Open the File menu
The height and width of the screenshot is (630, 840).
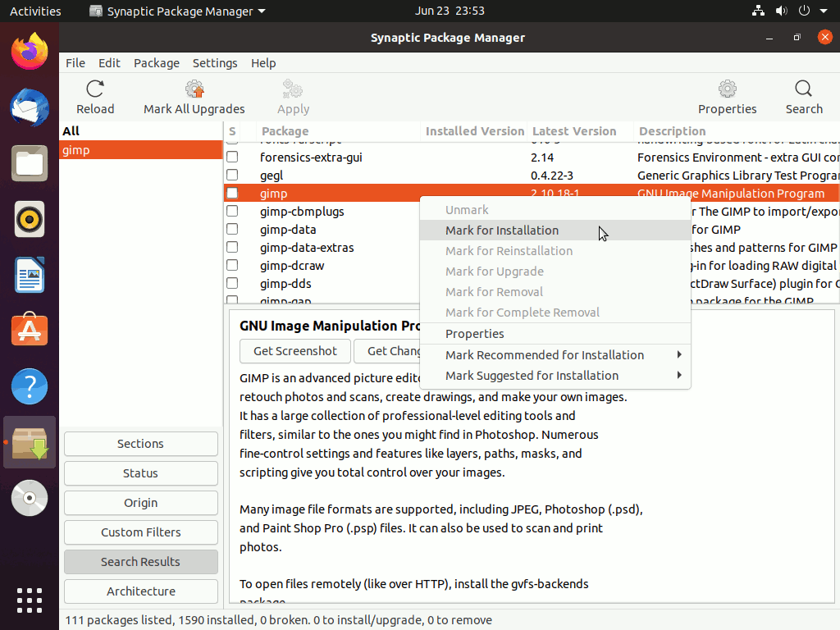75,62
